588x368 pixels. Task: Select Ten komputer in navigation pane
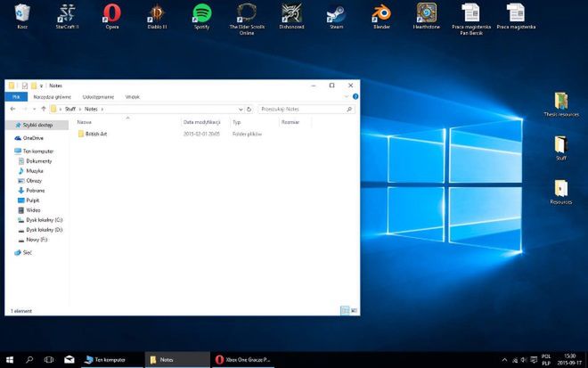(38, 151)
